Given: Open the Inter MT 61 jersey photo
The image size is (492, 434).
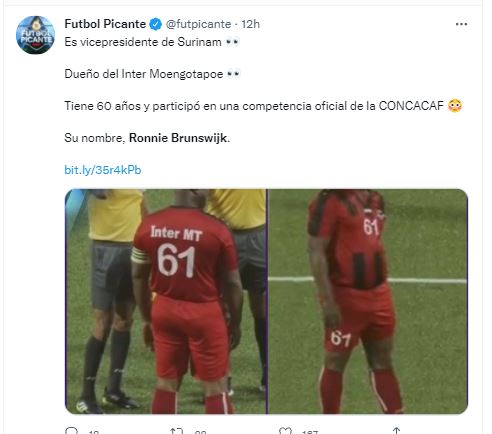Looking at the screenshot, I should coord(166,301).
